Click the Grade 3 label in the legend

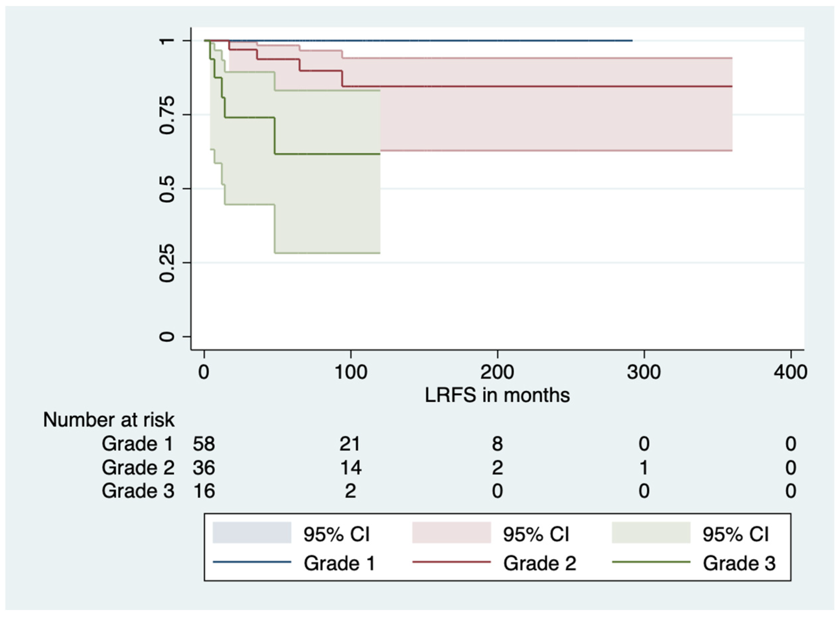coord(739,563)
